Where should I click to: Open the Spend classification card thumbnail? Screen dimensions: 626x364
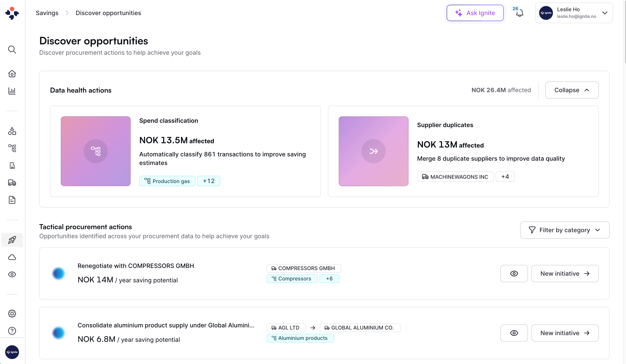pos(96,151)
